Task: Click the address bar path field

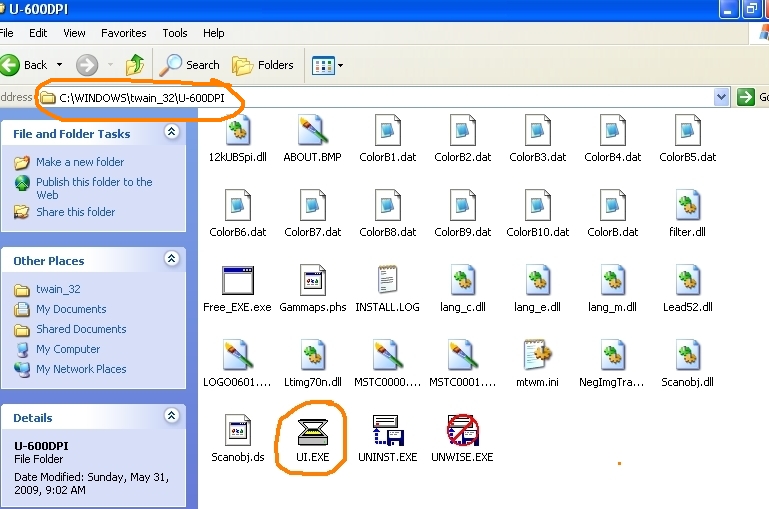Action: pyautogui.click(x=375, y=98)
